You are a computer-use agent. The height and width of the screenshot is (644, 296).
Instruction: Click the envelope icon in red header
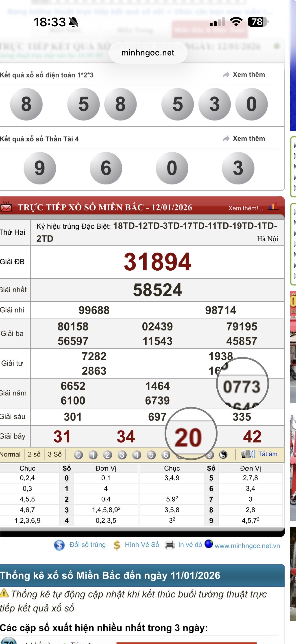point(6,207)
